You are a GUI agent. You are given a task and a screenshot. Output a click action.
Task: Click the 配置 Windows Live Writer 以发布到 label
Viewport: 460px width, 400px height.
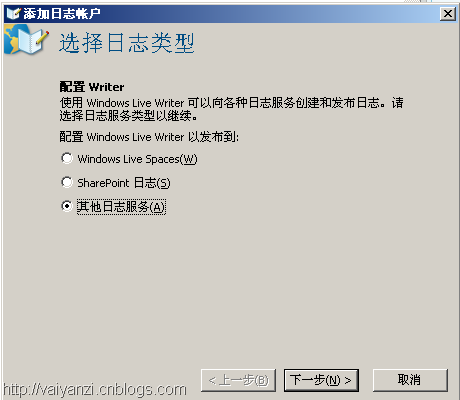pos(149,137)
